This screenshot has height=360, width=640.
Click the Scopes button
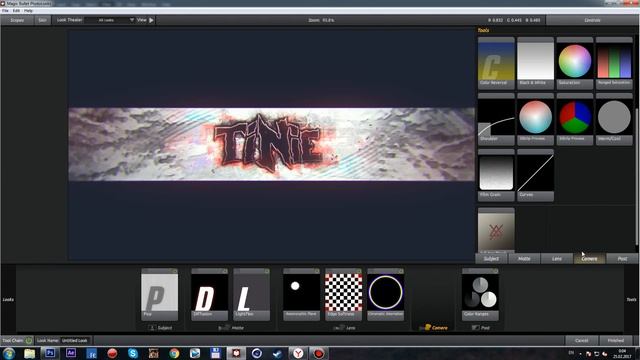(17, 20)
